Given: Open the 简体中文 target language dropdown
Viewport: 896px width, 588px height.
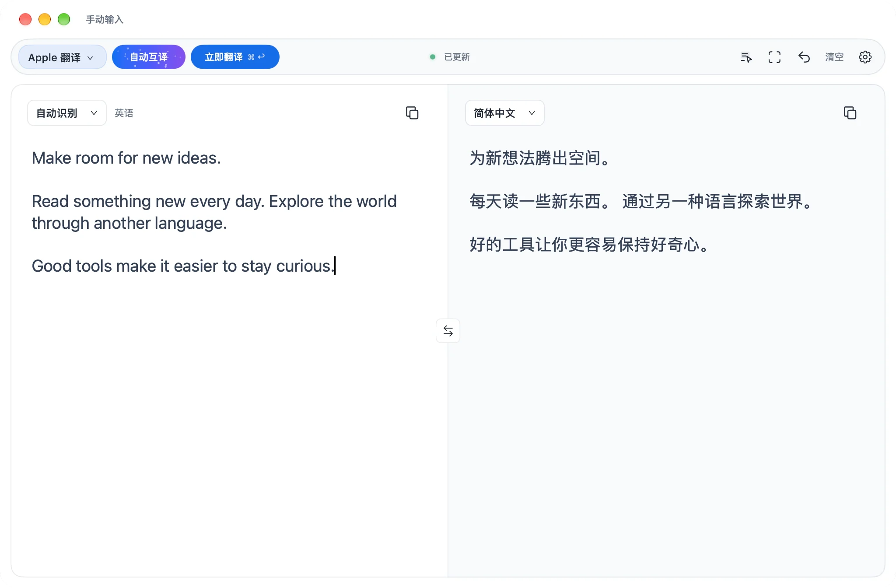Looking at the screenshot, I should 504,113.
